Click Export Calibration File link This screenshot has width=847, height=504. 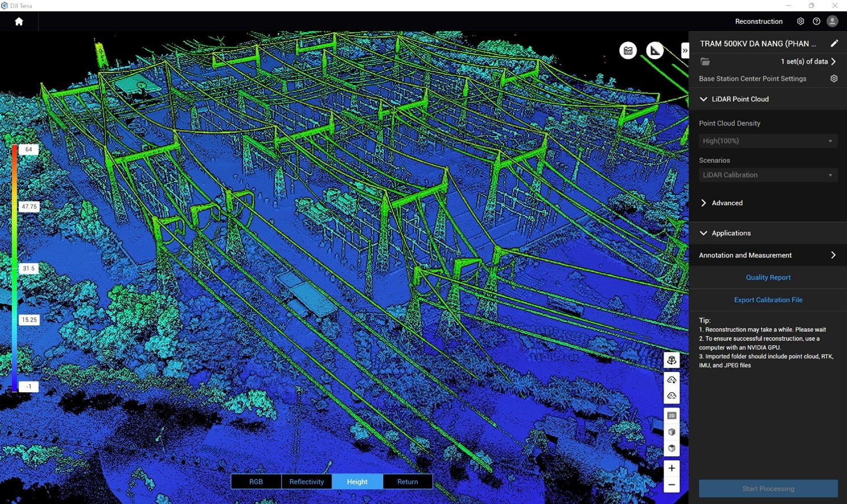click(x=768, y=300)
